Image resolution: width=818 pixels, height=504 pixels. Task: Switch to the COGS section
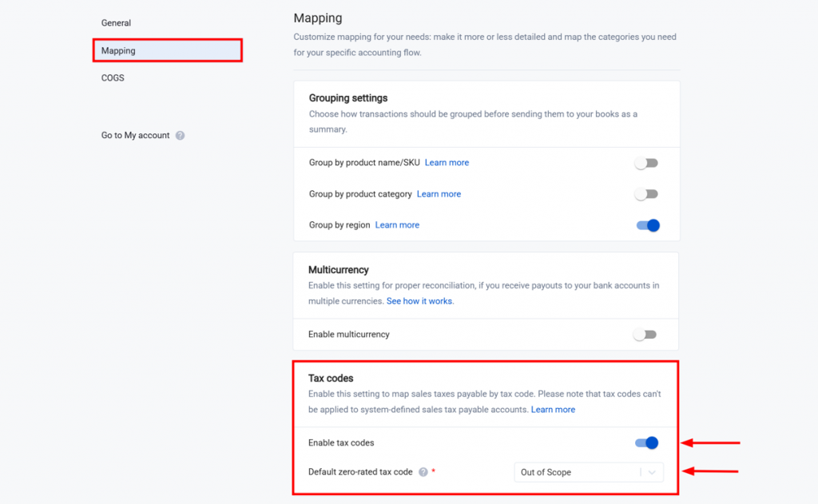coord(113,78)
